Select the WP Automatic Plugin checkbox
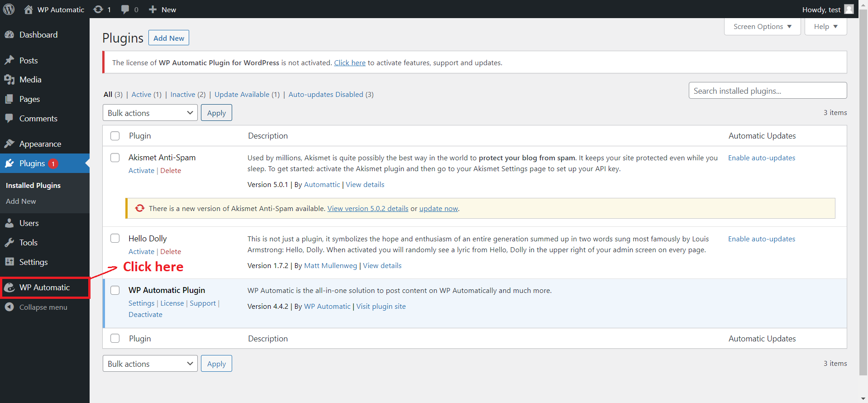The image size is (868, 403). tap(115, 290)
